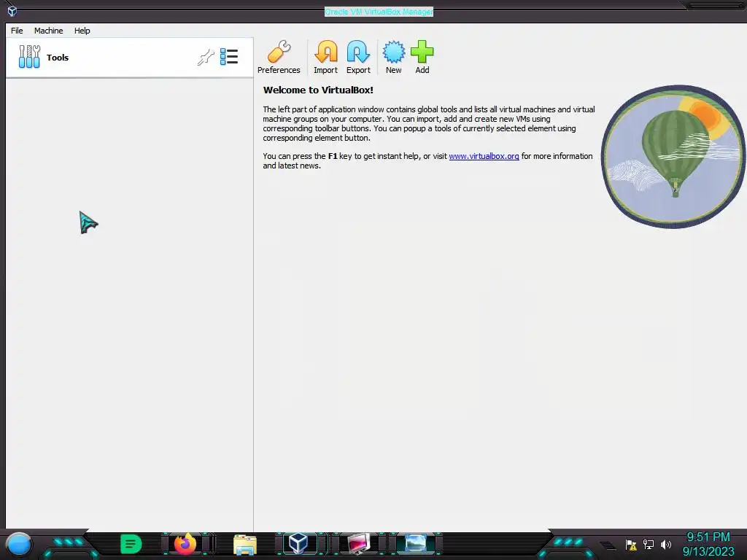Click the green Add machine icon
747x560 pixels.
tap(422, 52)
